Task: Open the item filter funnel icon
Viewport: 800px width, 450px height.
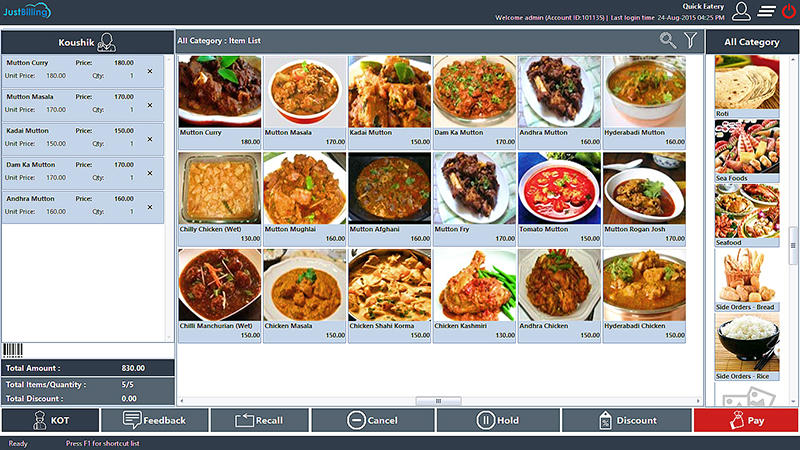Action: 690,40
